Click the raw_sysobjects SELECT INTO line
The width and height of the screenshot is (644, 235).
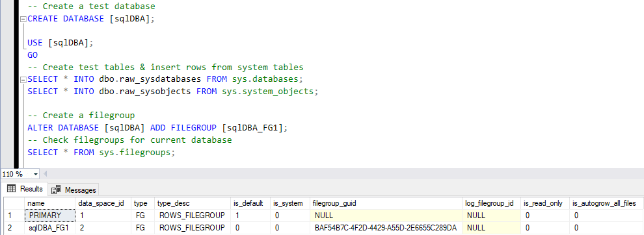[173, 92]
